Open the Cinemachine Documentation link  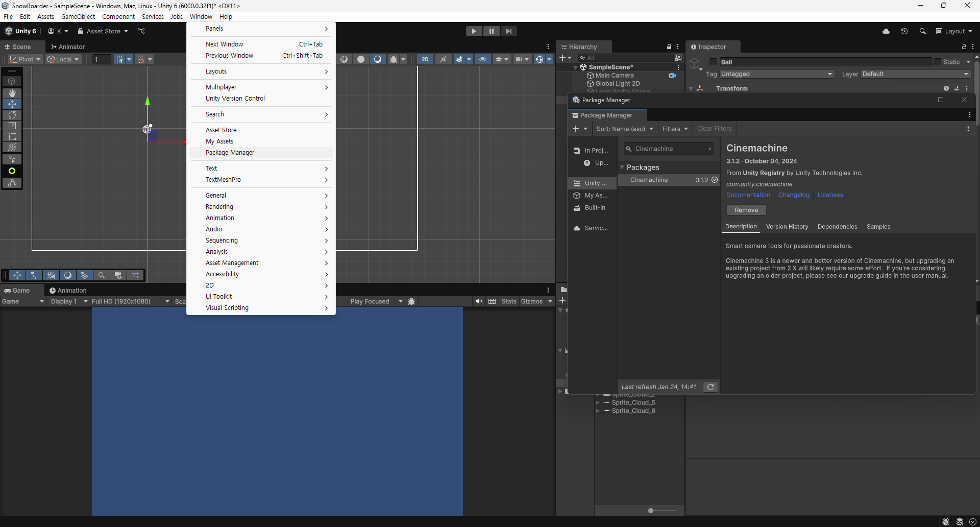pyautogui.click(x=747, y=195)
